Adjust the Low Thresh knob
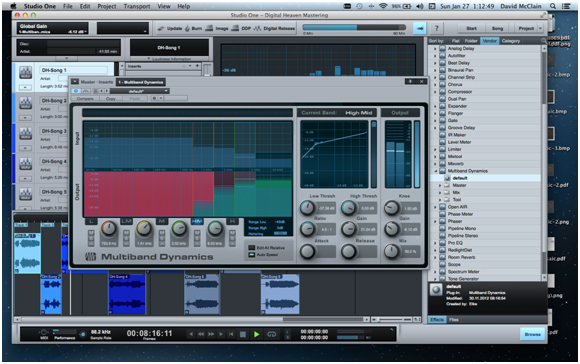Viewport: 580px width, 364px height. coord(307,208)
